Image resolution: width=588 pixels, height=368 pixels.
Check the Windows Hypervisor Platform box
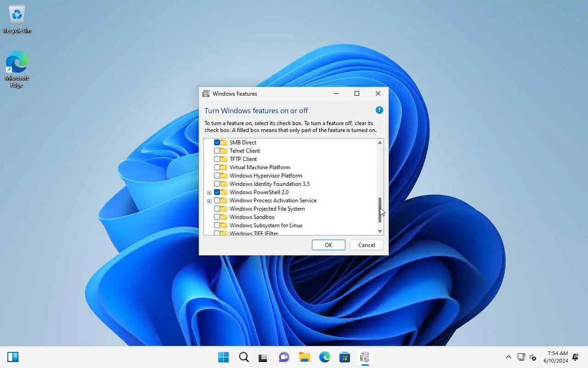217,176
